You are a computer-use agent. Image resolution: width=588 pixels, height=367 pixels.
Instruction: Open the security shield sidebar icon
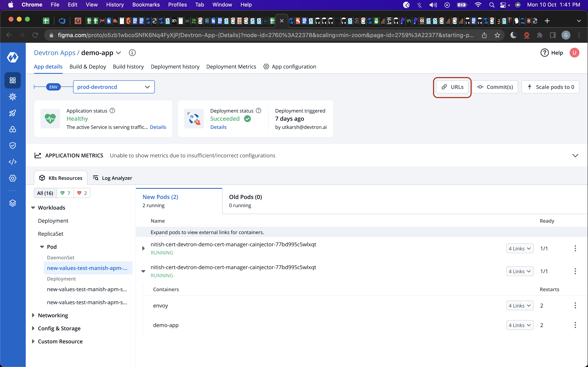13,145
